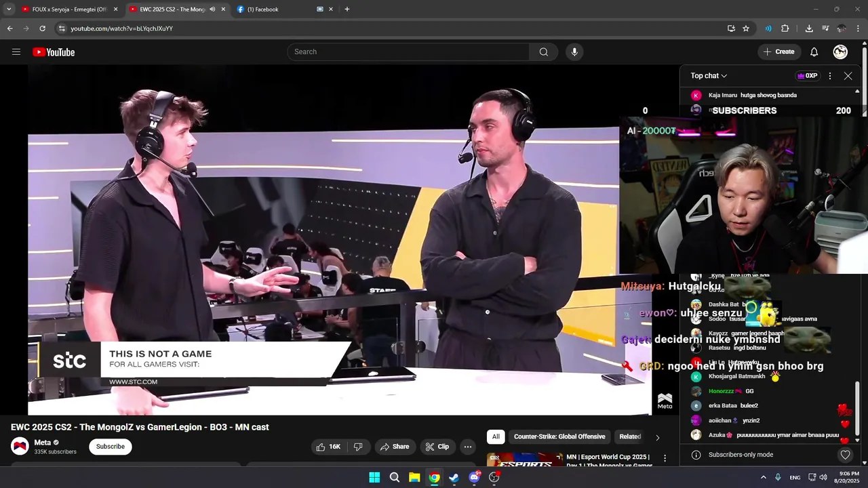Reload the current page
Image resolution: width=868 pixels, height=488 pixels.
(x=42, y=28)
